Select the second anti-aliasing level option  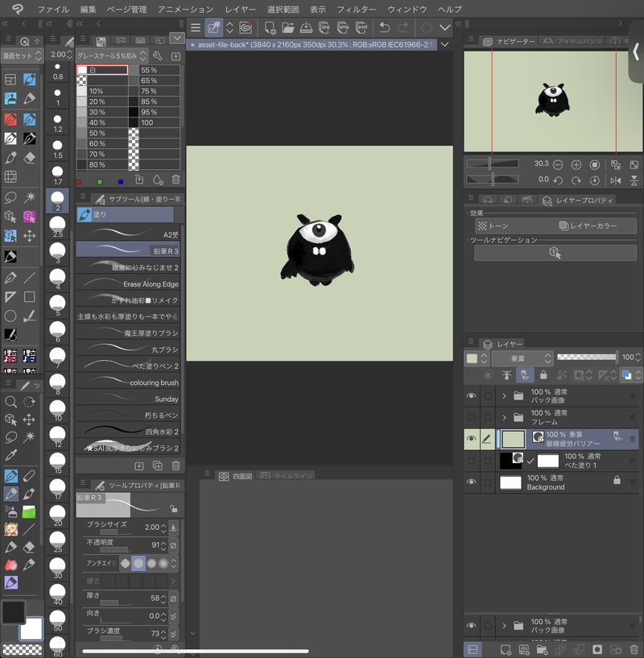click(138, 563)
